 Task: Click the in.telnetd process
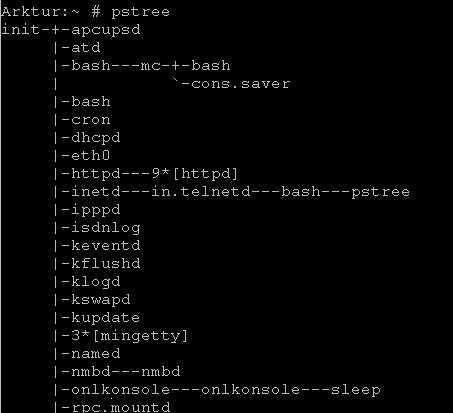coord(201,192)
